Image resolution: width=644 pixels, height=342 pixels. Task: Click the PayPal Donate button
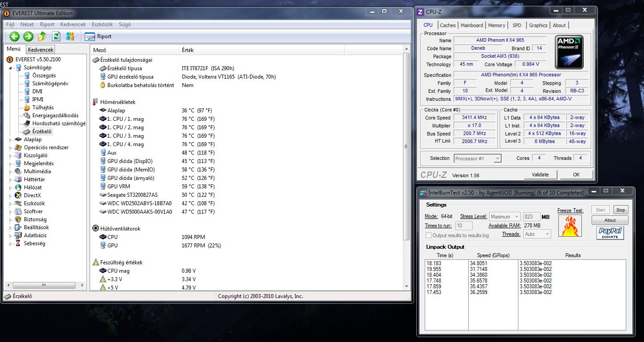coord(610,233)
